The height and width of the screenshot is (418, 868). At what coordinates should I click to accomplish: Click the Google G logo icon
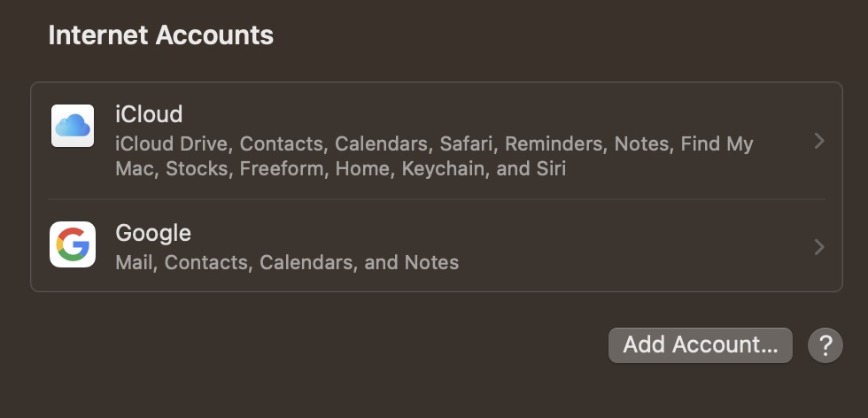coord(73,244)
